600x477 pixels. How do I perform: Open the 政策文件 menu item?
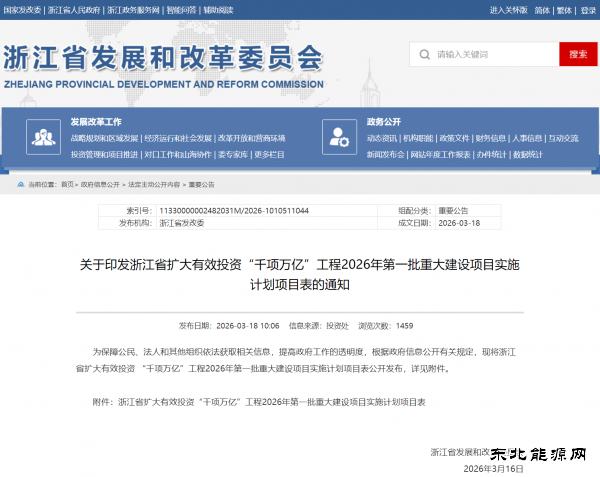tap(454, 138)
